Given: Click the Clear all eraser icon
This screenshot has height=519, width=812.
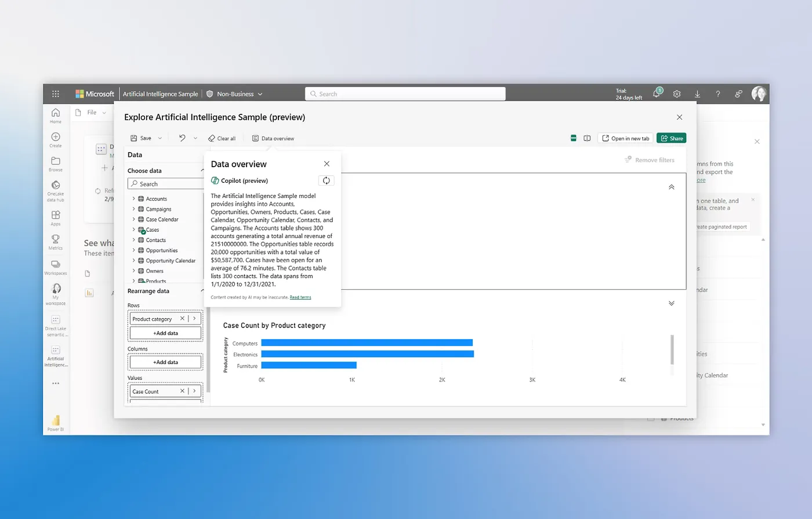Looking at the screenshot, I should pos(212,138).
